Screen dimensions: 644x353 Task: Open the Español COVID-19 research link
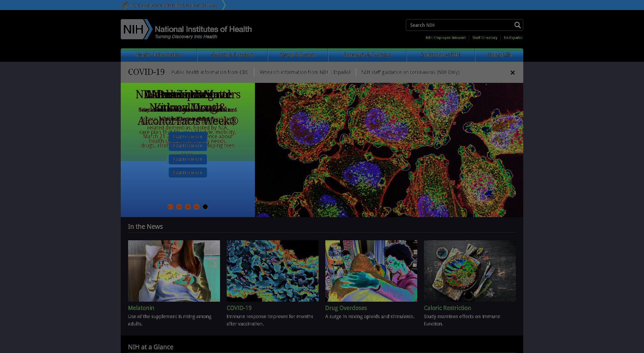pyautogui.click(x=342, y=72)
